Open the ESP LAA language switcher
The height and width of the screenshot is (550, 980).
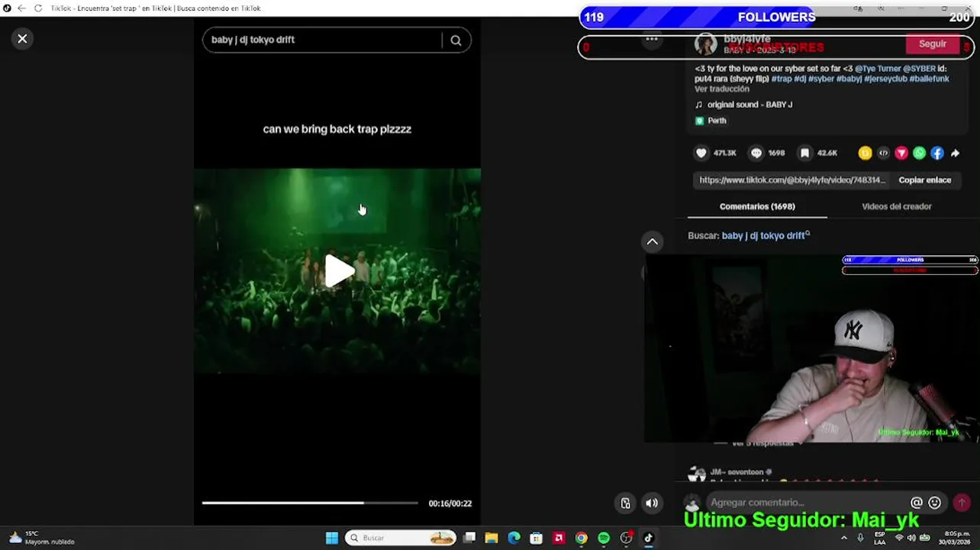point(879,538)
